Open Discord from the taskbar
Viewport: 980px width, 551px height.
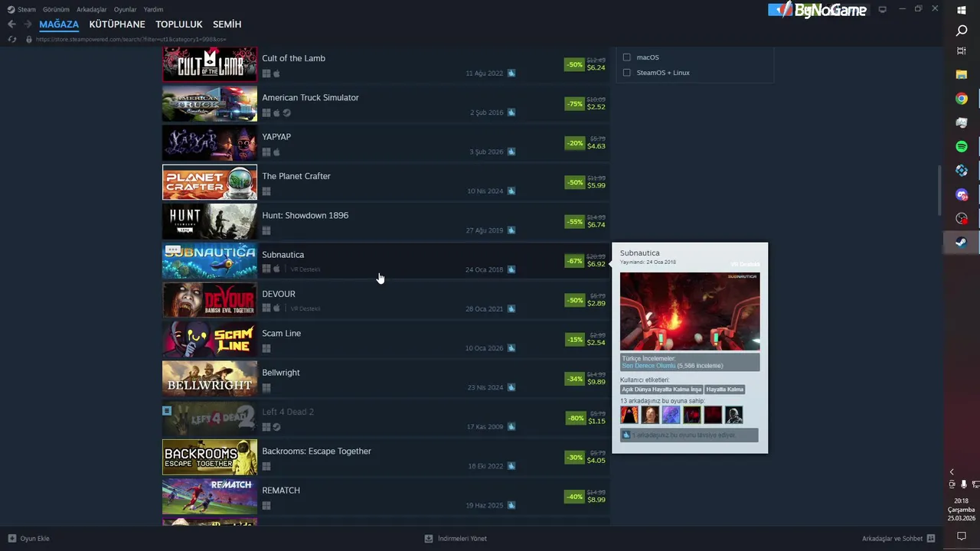(x=962, y=194)
